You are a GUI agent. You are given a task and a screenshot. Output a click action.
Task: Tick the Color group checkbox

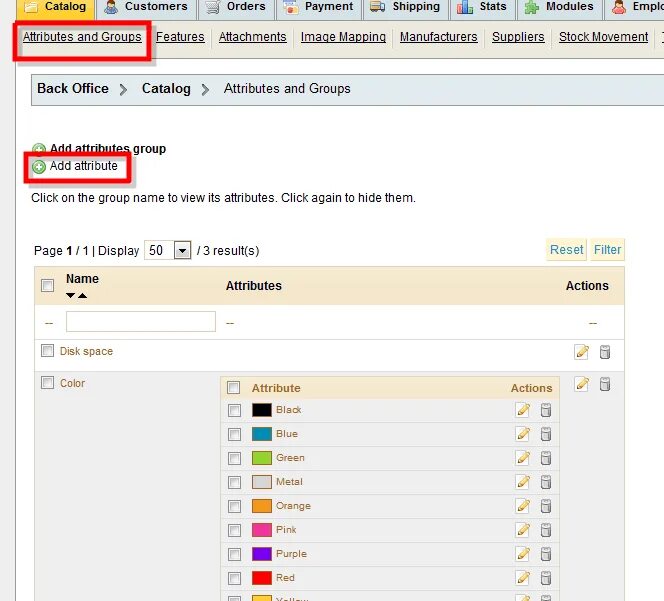pos(47,383)
